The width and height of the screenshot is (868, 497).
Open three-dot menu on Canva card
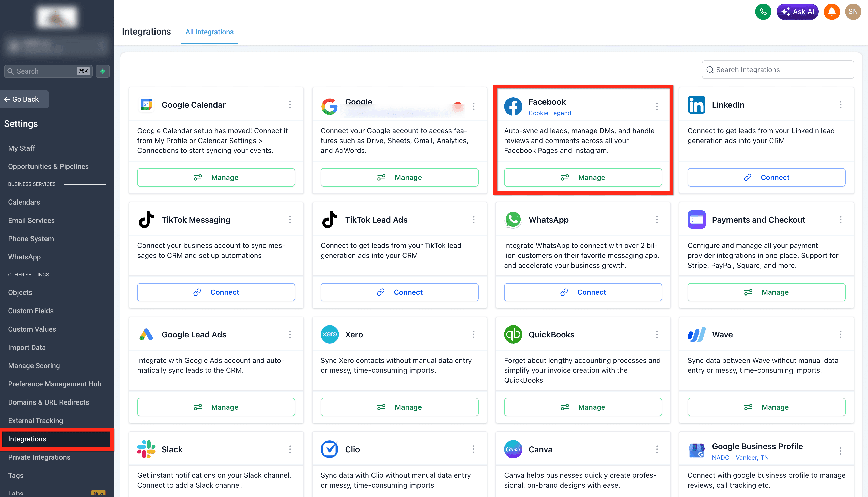pos(657,449)
